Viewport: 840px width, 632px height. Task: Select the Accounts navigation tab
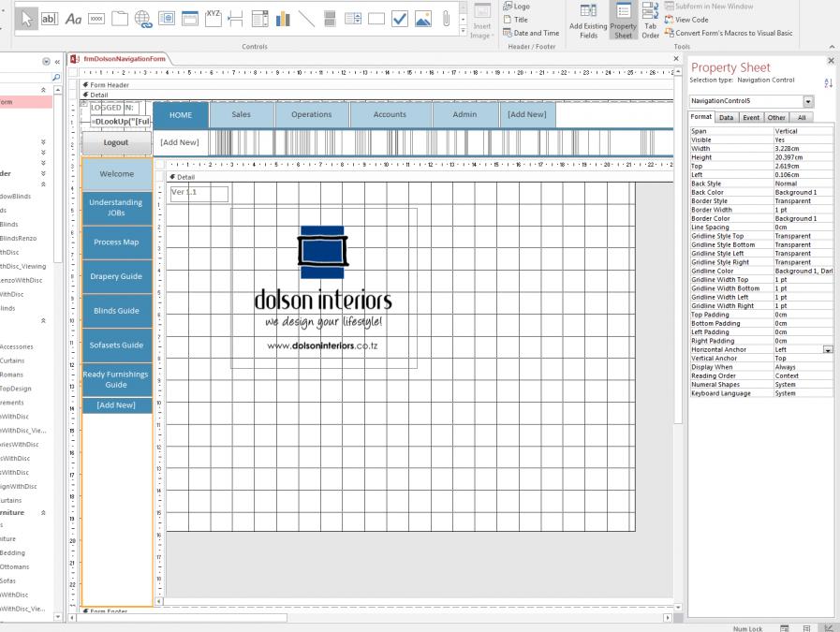[x=390, y=114]
